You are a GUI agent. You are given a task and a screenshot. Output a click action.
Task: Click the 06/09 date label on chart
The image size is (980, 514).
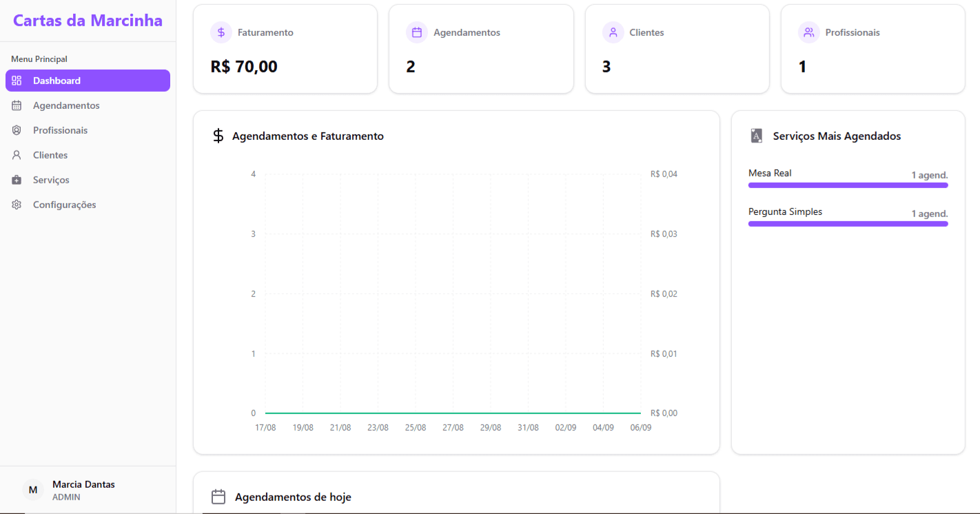pos(640,428)
